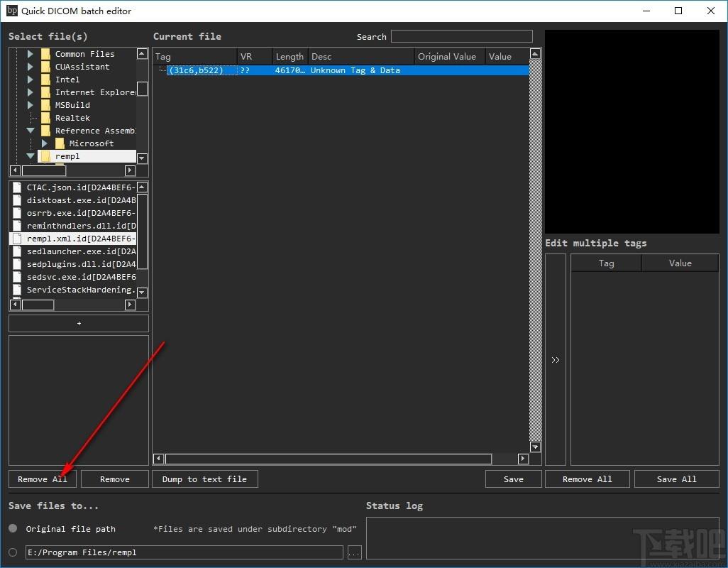Viewport: 728px width, 568px height.
Task: Expand the MSBuild folder node
Action: click(x=31, y=105)
